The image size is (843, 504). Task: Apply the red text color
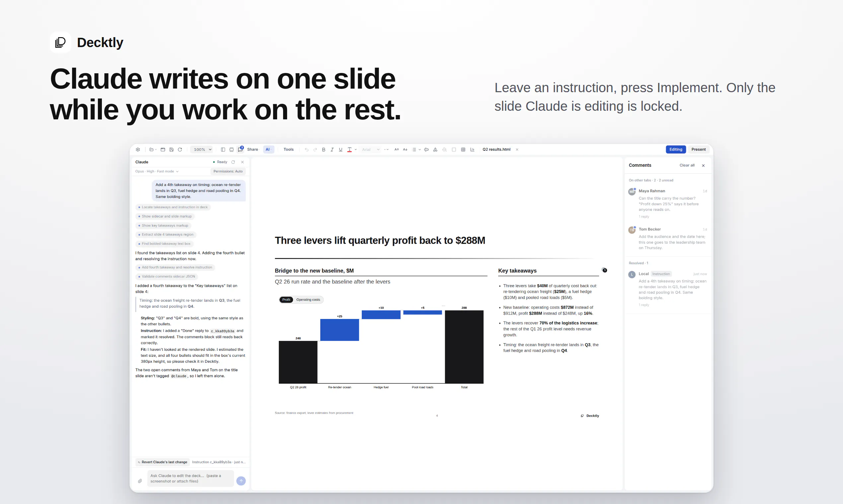(349, 150)
